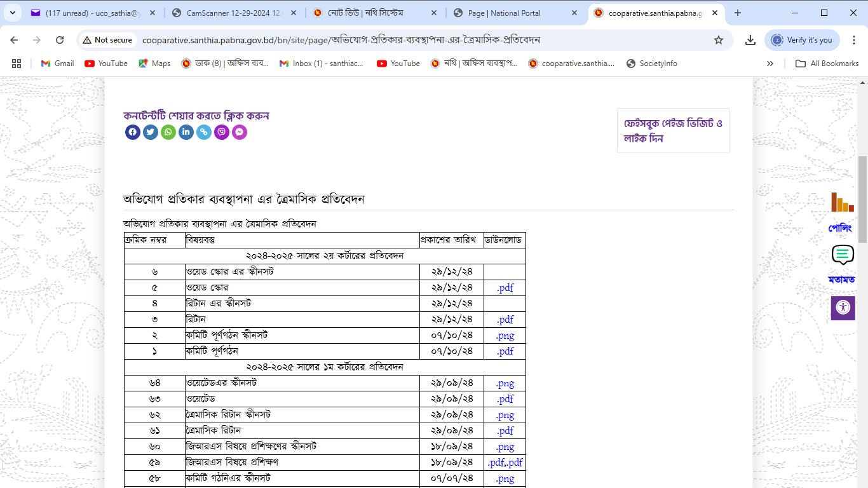Screen dimensions: 868x488
Task: Open the পোলিং bar chart icon
Action: 842,203
